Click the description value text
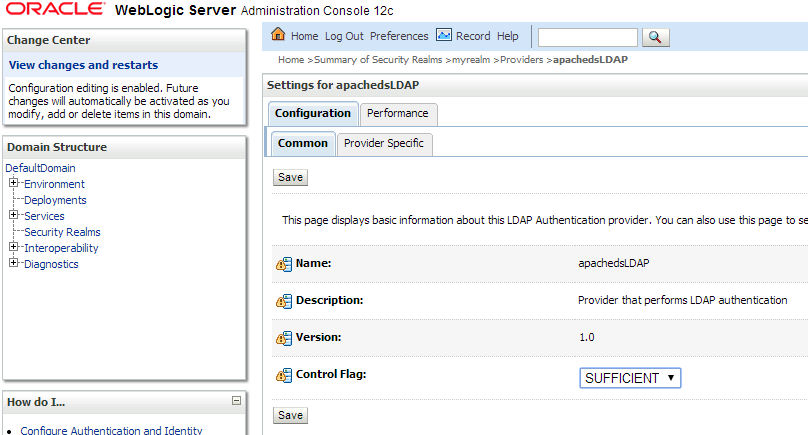Screen dimensions: 808x435 [682, 300]
